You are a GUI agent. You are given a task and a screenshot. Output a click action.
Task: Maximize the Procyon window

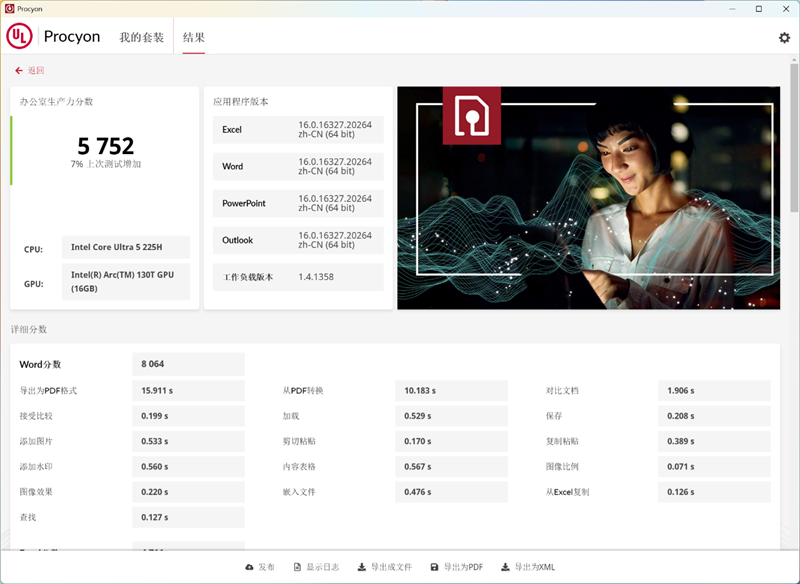click(x=758, y=8)
